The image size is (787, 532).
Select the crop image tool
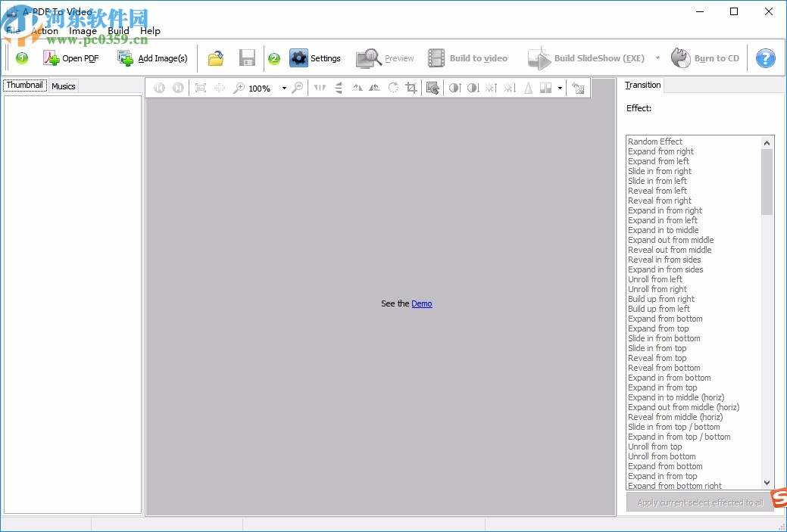pyautogui.click(x=411, y=88)
